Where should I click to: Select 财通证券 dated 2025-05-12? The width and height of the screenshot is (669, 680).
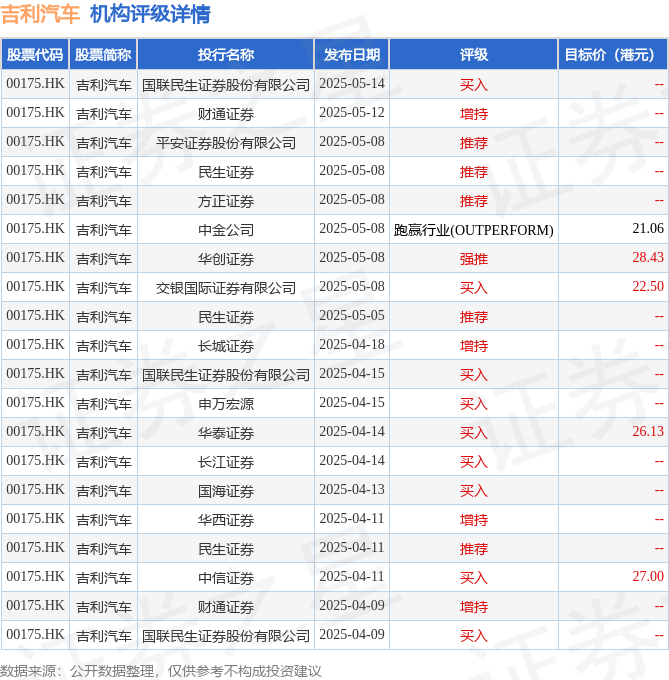tap(226, 114)
